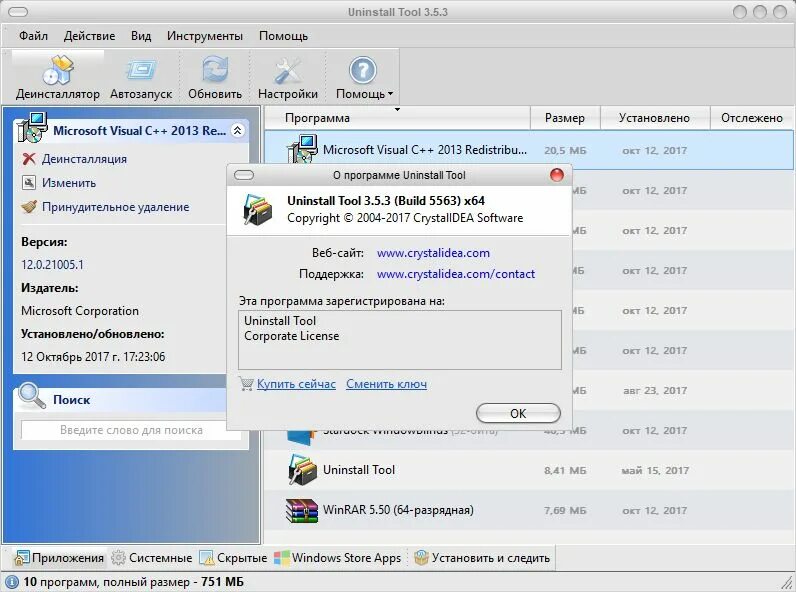This screenshot has height=592, width=796.
Task: Click the Visual C++ icon in side panel header
Action: point(31,128)
